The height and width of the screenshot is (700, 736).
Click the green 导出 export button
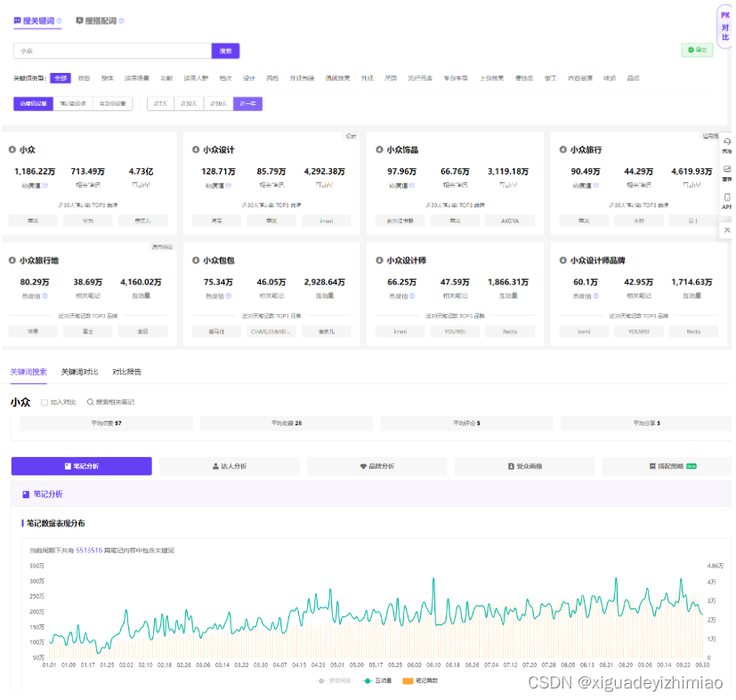(x=697, y=51)
